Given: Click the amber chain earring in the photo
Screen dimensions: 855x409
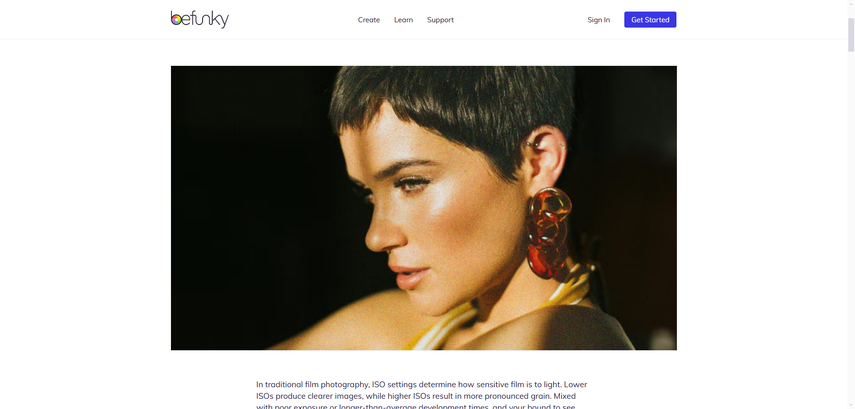Looking at the screenshot, I should coord(549,233).
